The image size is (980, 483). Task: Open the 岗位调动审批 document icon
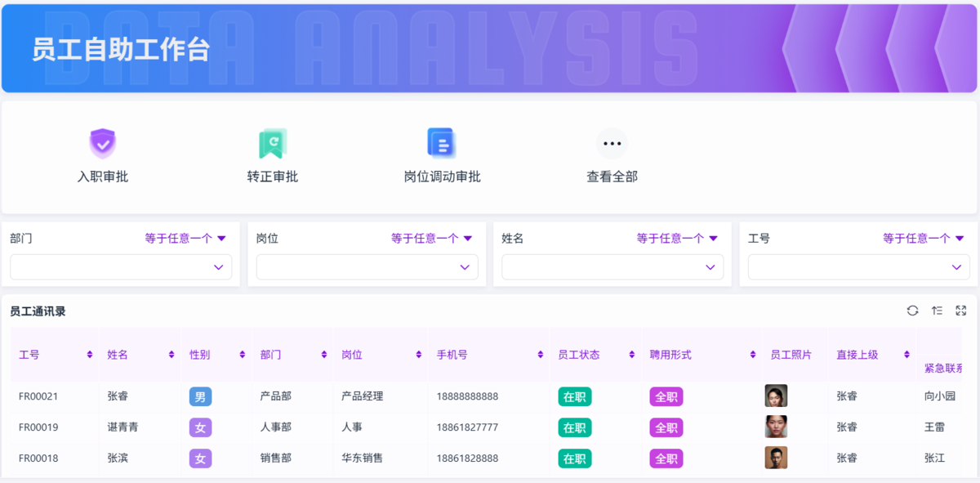tap(442, 143)
